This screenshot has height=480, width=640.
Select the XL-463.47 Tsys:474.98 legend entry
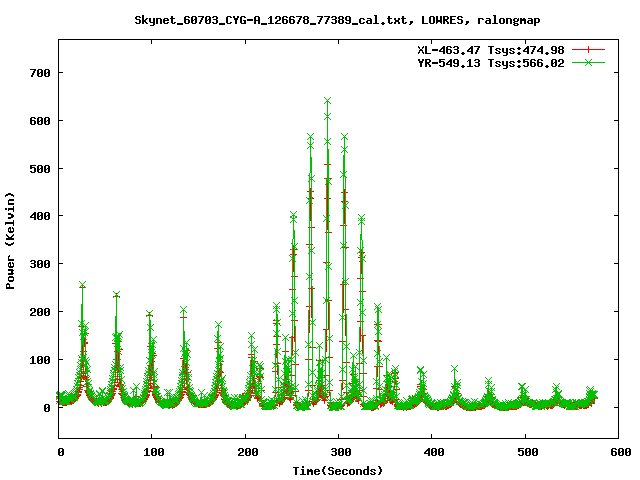point(491,50)
